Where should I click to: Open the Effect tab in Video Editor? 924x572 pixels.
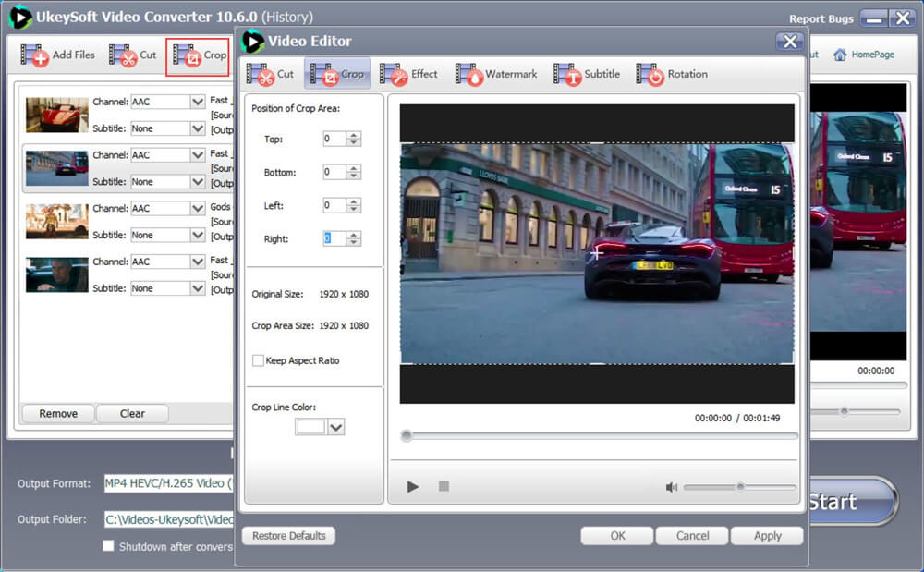pyautogui.click(x=408, y=74)
